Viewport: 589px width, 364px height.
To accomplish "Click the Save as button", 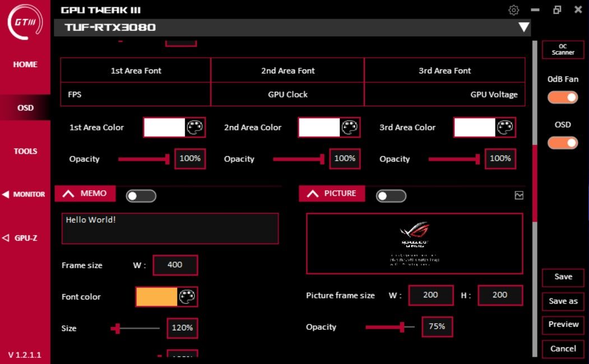I will (563, 301).
